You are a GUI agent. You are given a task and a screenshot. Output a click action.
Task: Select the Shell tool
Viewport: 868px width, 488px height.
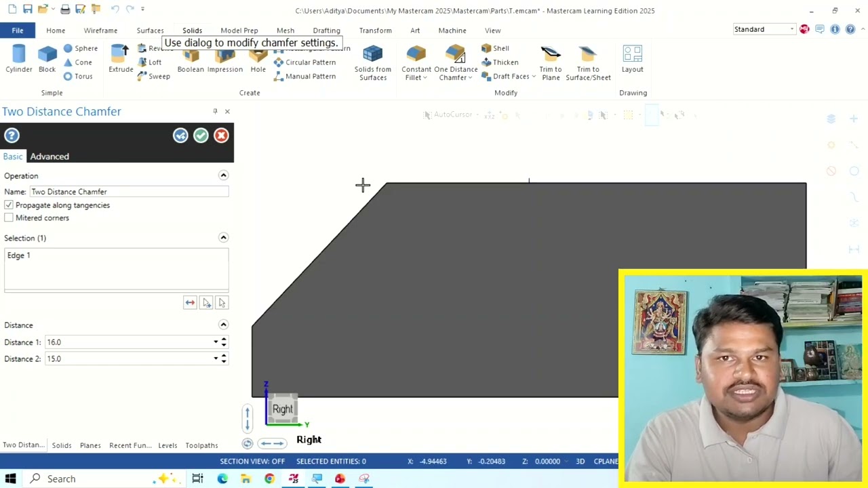coord(495,48)
